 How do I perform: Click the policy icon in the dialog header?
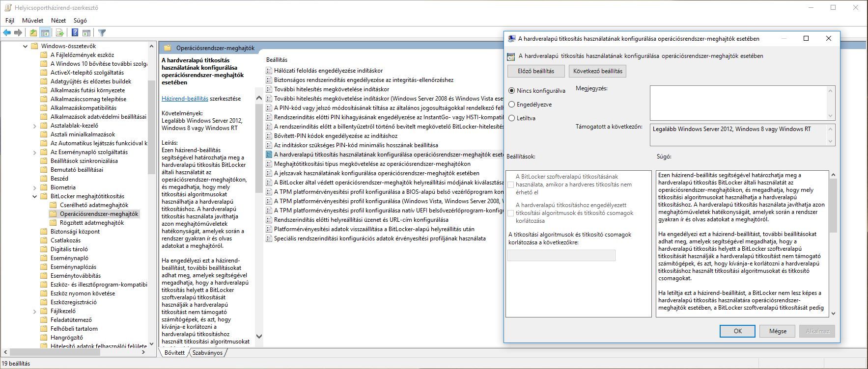pos(511,56)
